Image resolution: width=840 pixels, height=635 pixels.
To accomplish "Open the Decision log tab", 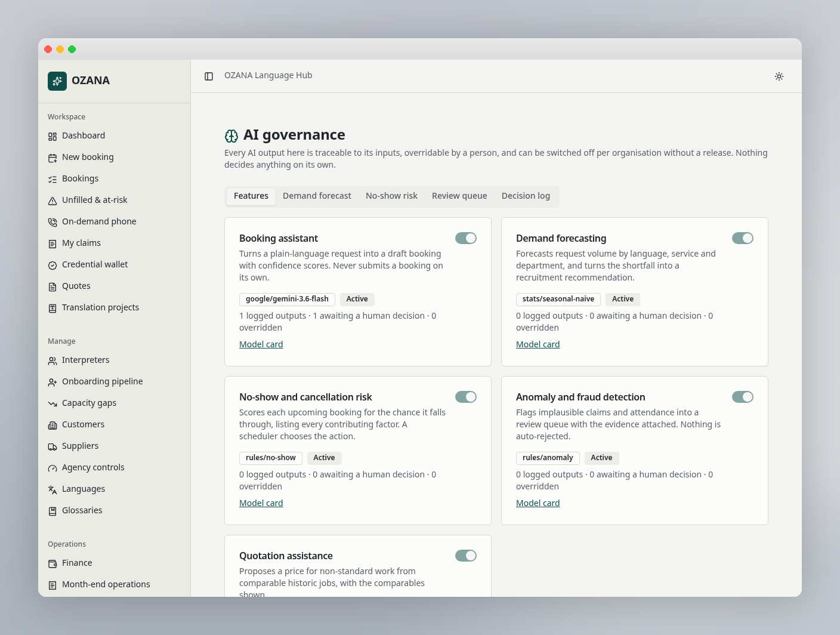I will [x=526, y=196].
